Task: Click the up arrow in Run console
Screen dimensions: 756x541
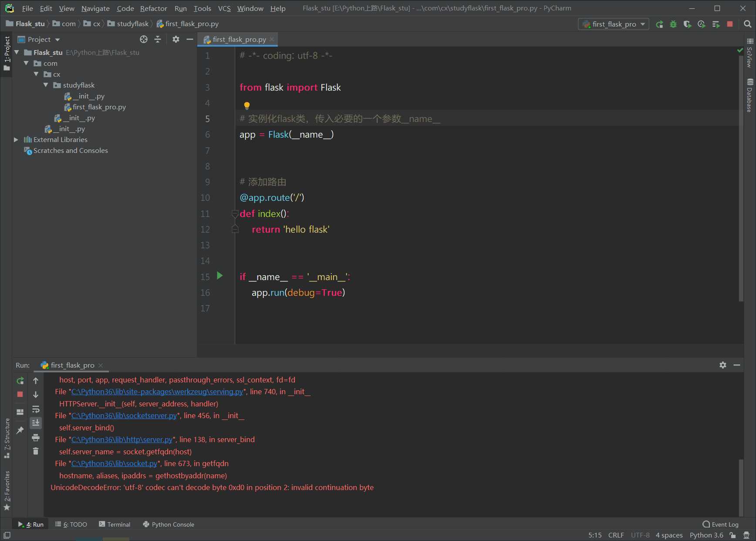Action: point(36,381)
